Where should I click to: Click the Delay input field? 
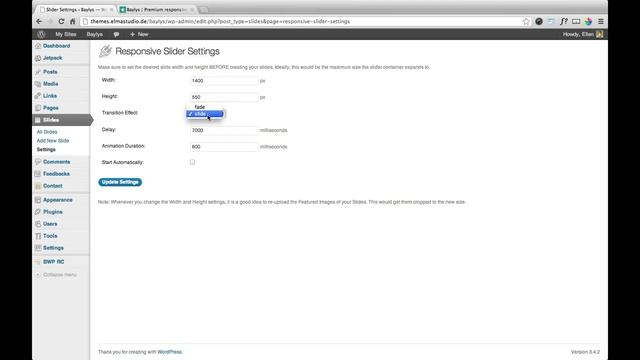click(x=224, y=130)
